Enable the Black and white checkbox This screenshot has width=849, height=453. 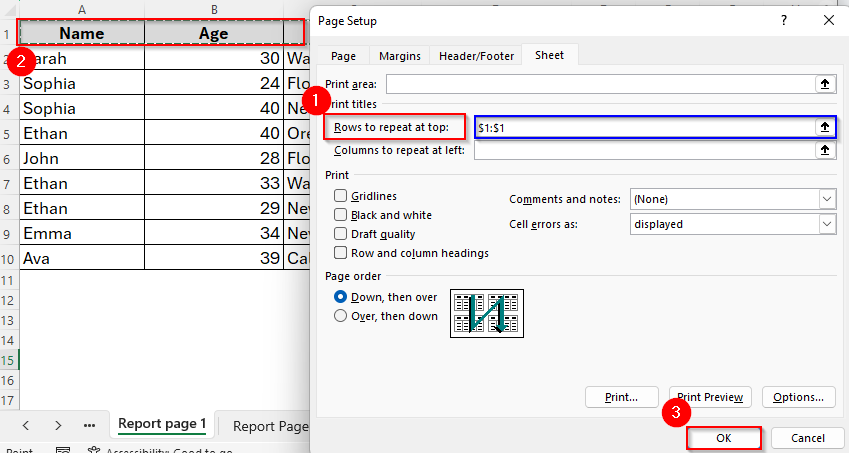pyautogui.click(x=340, y=215)
